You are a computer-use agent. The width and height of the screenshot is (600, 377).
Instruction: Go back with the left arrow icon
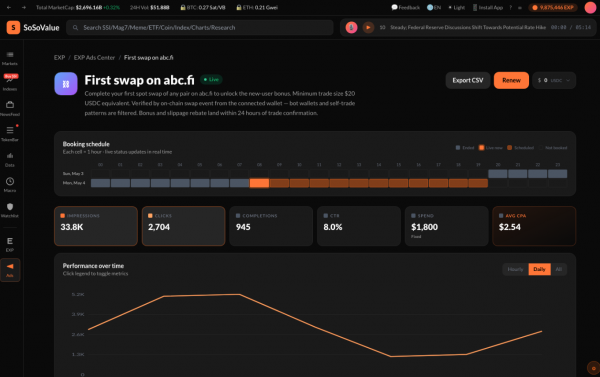(x=9, y=7)
